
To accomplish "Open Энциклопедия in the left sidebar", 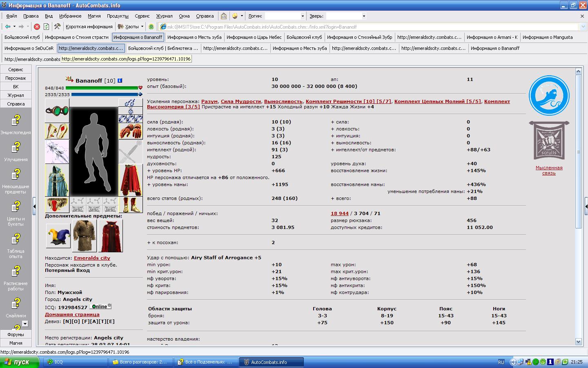I will pos(16,124).
